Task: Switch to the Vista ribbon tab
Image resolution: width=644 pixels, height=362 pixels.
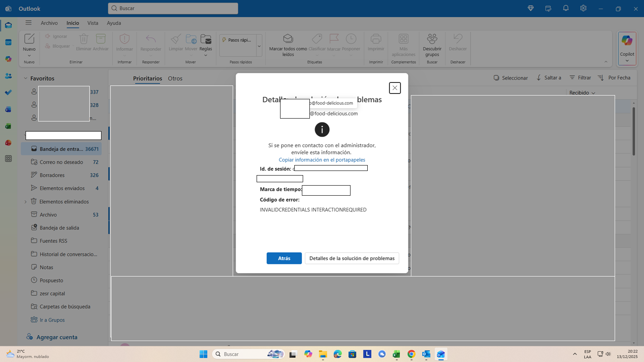Action: (x=93, y=23)
